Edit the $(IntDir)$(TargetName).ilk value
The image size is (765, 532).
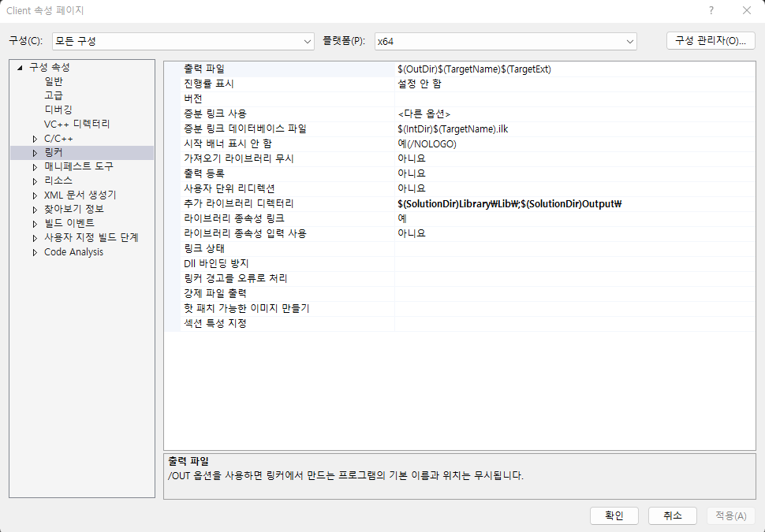click(453, 128)
